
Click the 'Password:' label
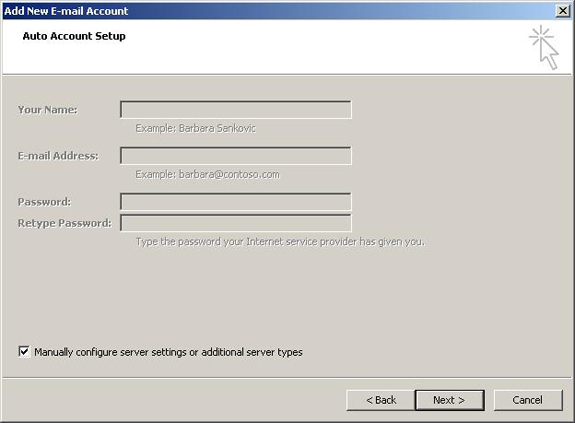(44, 202)
